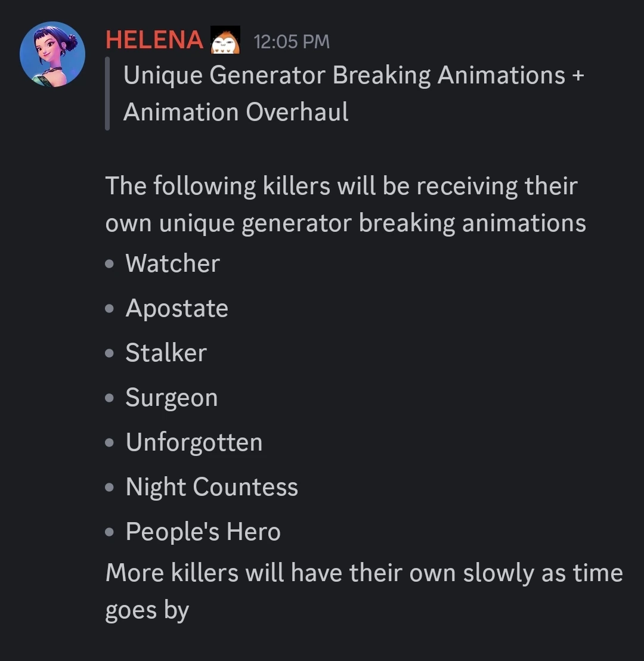Click the vertical reply quote bar

pyautogui.click(x=107, y=94)
